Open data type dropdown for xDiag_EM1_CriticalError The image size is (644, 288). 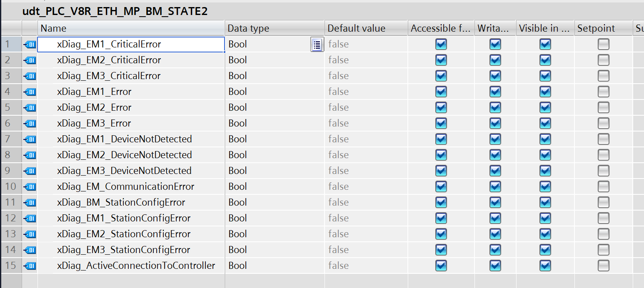317,45
